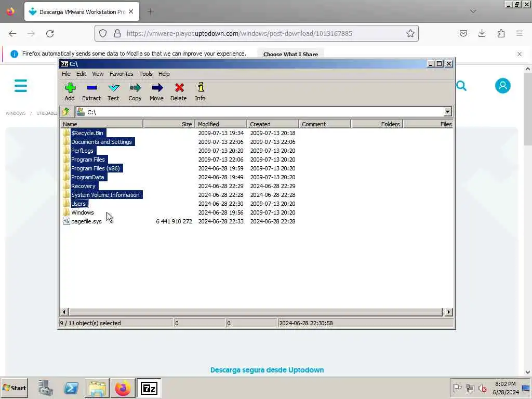Select the $Recycle.Bin folder icon
This screenshot has width=532, height=399.
pos(66,132)
